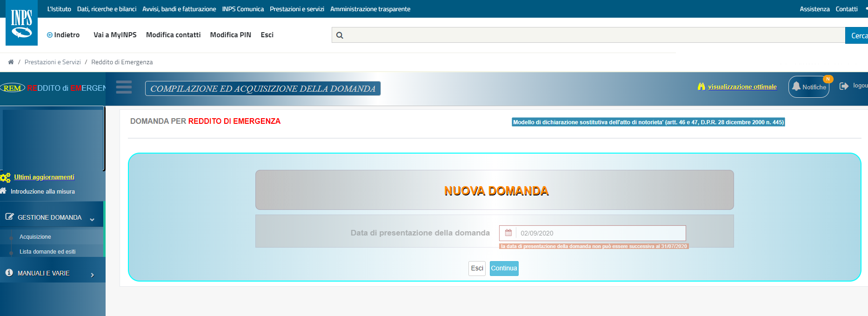The image size is (868, 316).
Task: Open Ultimi aggiornamenti link
Action: click(44, 177)
